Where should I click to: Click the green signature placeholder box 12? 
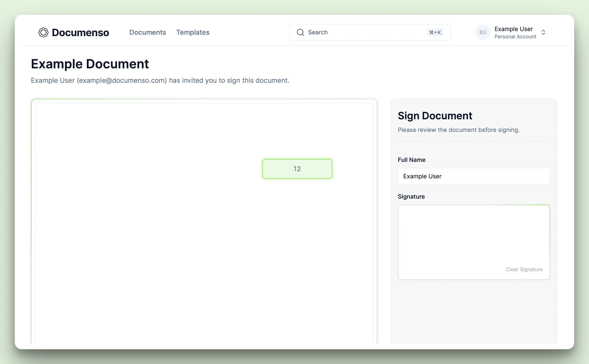[297, 168]
